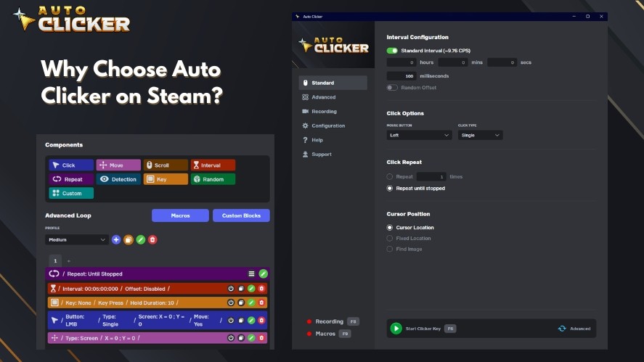
Task: Open the Mouse Button dropdown showing Left
Action: pyautogui.click(x=419, y=135)
